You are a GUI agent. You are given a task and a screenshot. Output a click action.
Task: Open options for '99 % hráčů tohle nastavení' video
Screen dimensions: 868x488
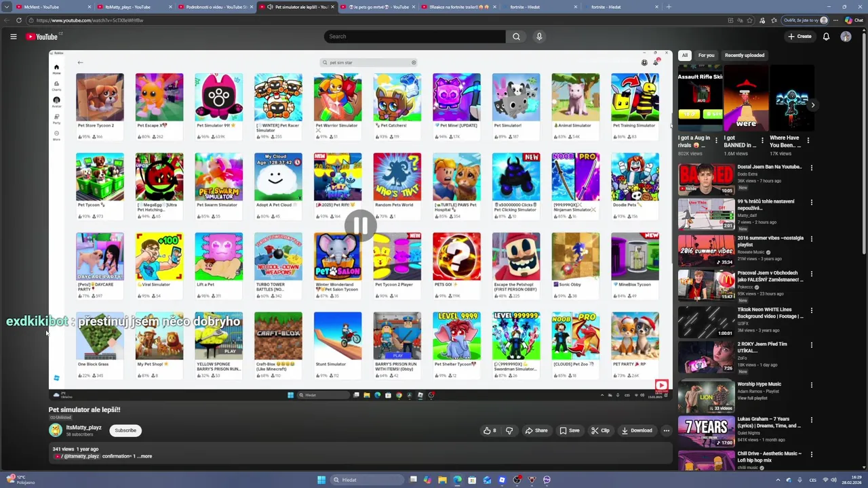(x=811, y=202)
